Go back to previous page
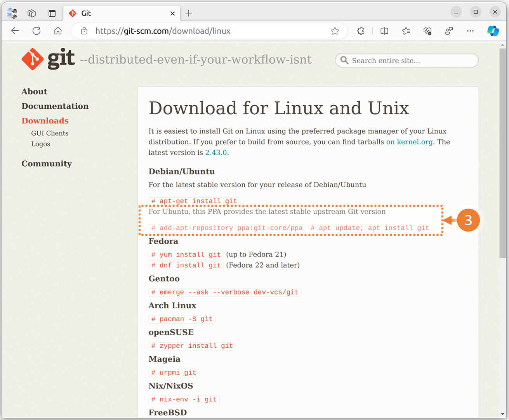The height and width of the screenshot is (420, 509). (15, 31)
